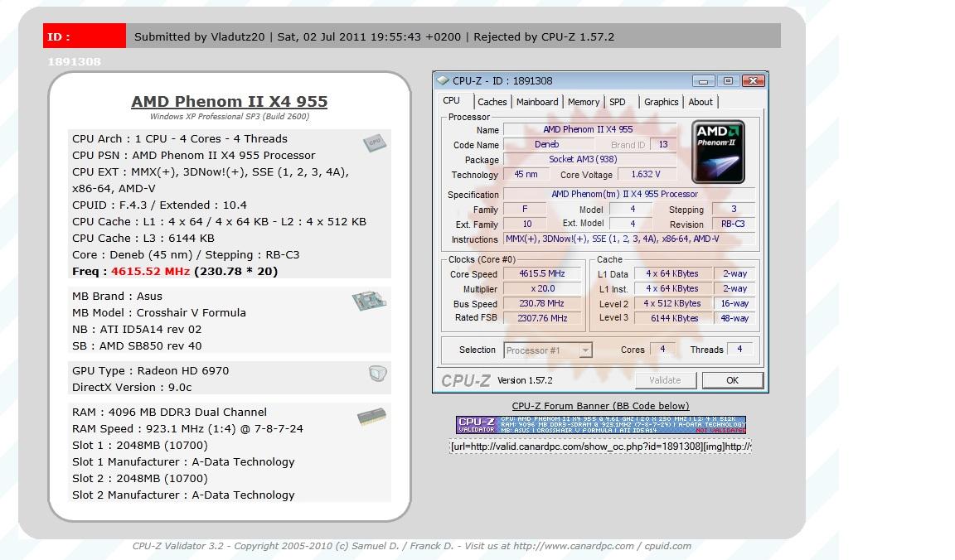Click CPU-Z Forum Banner (BB Code below) link
955x560 pixels.
pos(600,406)
